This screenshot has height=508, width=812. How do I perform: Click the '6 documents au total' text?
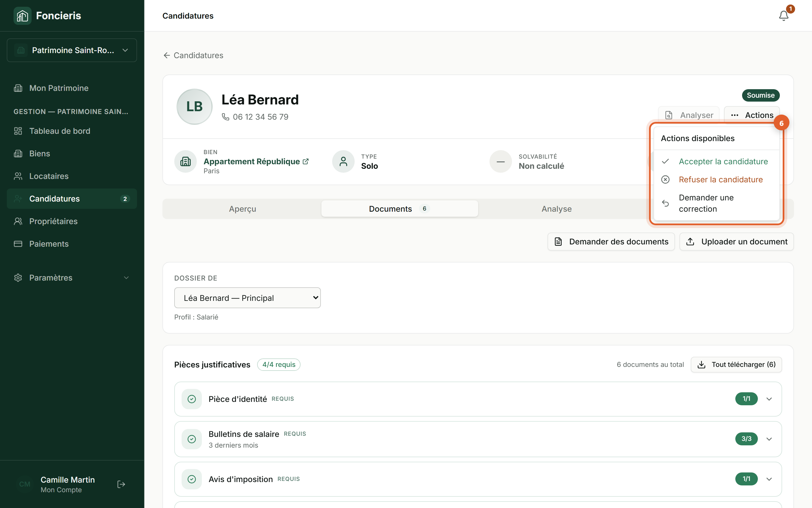click(650, 365)
